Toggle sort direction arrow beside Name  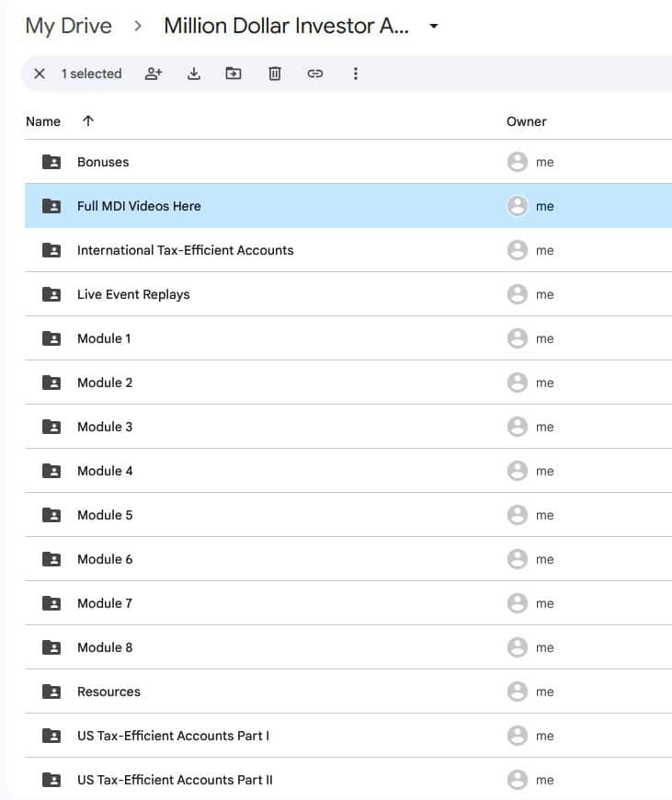pos(88,121)
